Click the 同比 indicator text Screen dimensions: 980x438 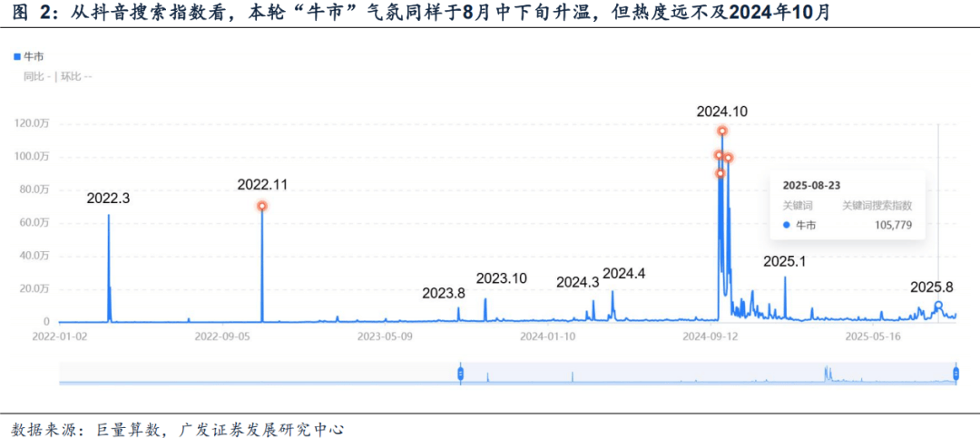pyautogui.click(x=34, y=76)
